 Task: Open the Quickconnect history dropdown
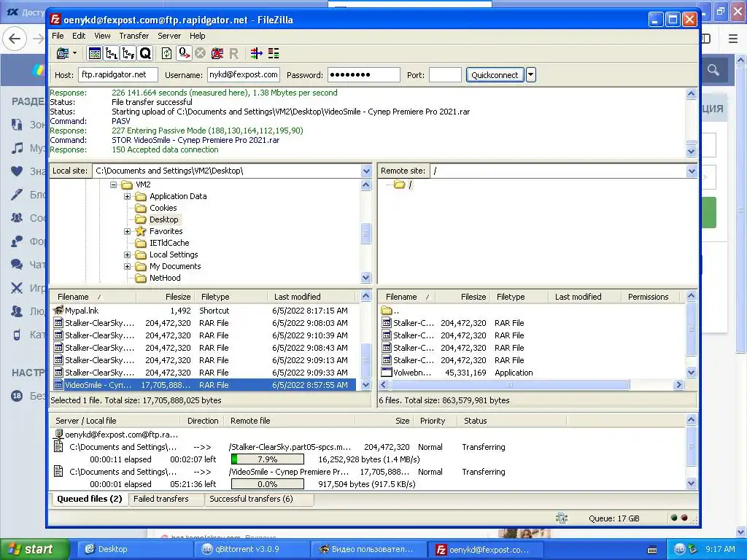click(531, 75)
